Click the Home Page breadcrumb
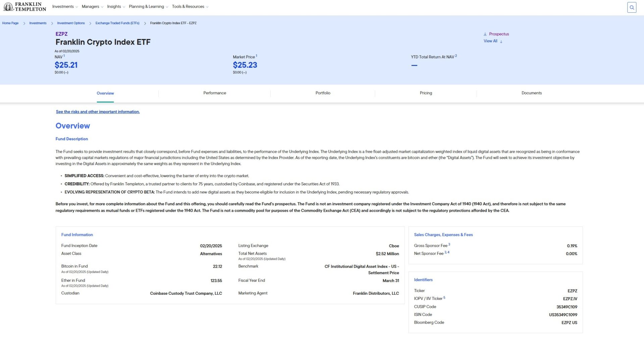 pos(10,23)
